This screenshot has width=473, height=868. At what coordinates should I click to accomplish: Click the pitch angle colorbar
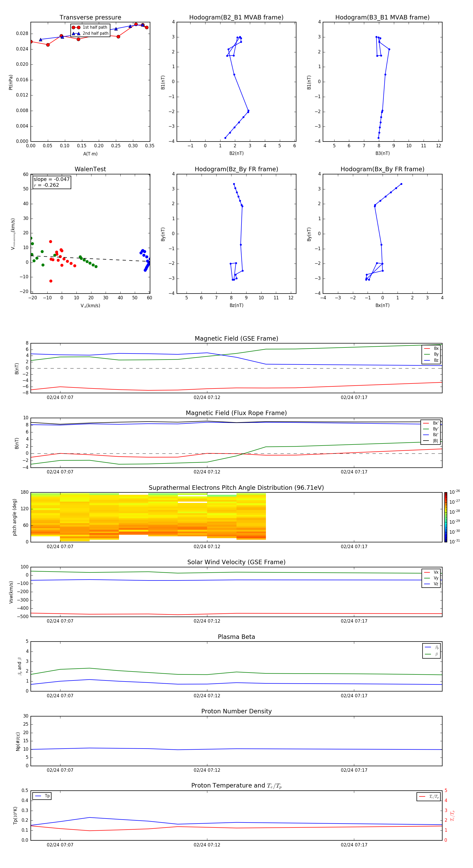(445, 517)
